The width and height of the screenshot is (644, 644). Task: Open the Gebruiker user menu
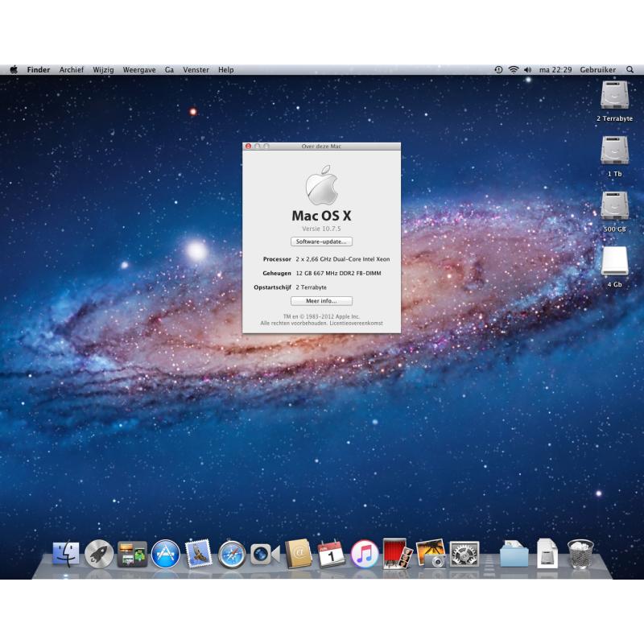[597, 70]
